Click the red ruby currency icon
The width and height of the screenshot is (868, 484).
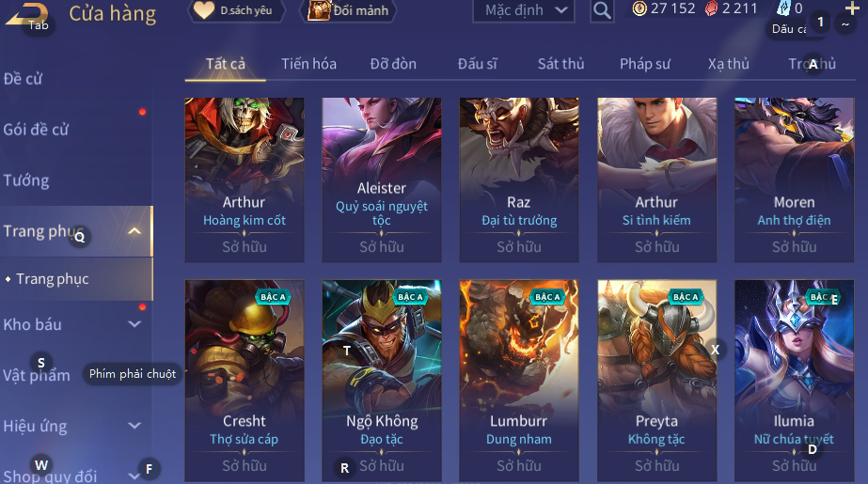click(x=711, y=8)
